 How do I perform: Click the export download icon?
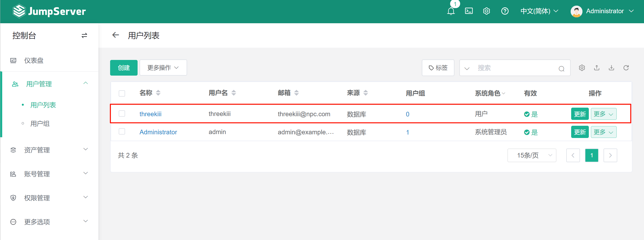coord(611,68)
